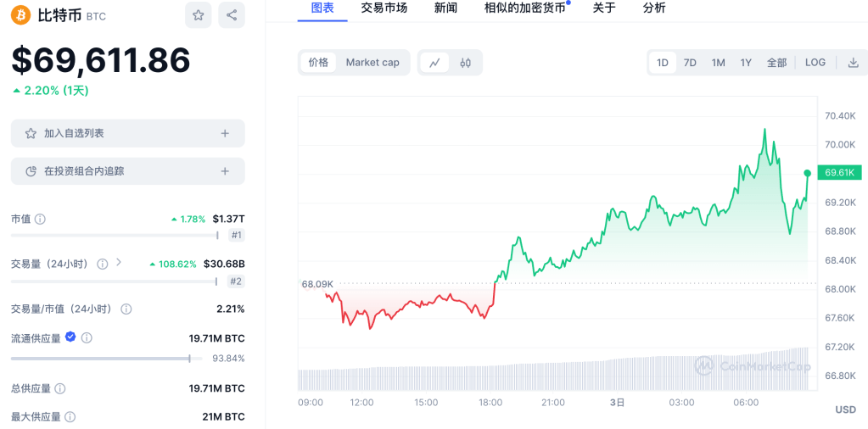
Task: Click the 69.61K current price marker
Action: point(838,173)
